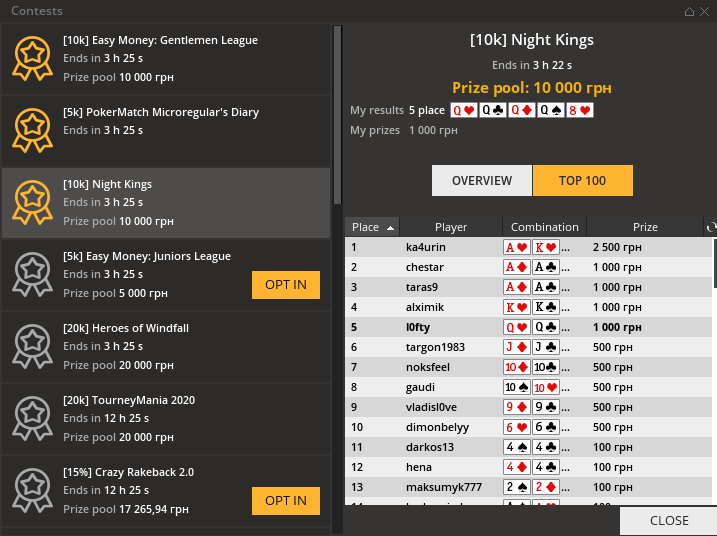Click the grey badge of TourneyMania 2020

pyautogui.click(x=32, y=418)
